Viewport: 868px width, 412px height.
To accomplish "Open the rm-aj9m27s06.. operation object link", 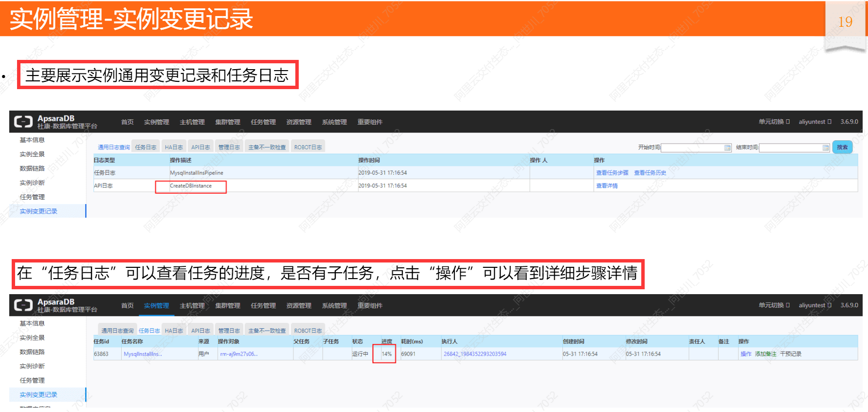I will [x=239, y=354].
